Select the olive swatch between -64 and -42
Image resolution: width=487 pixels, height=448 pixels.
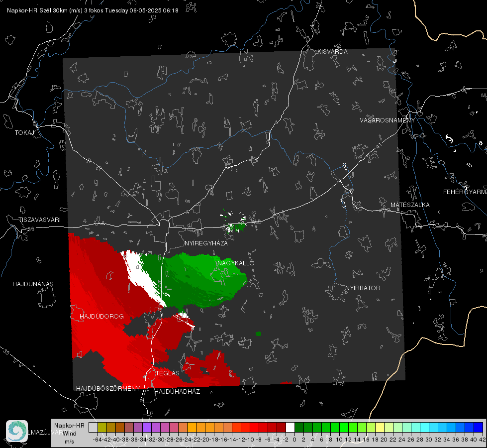tap(102, 427)
